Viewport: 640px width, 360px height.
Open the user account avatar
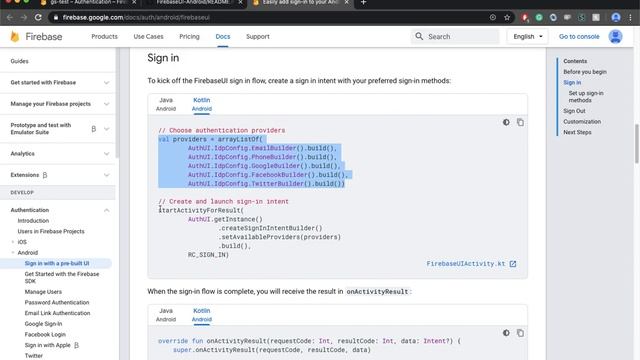click(615, 37)
